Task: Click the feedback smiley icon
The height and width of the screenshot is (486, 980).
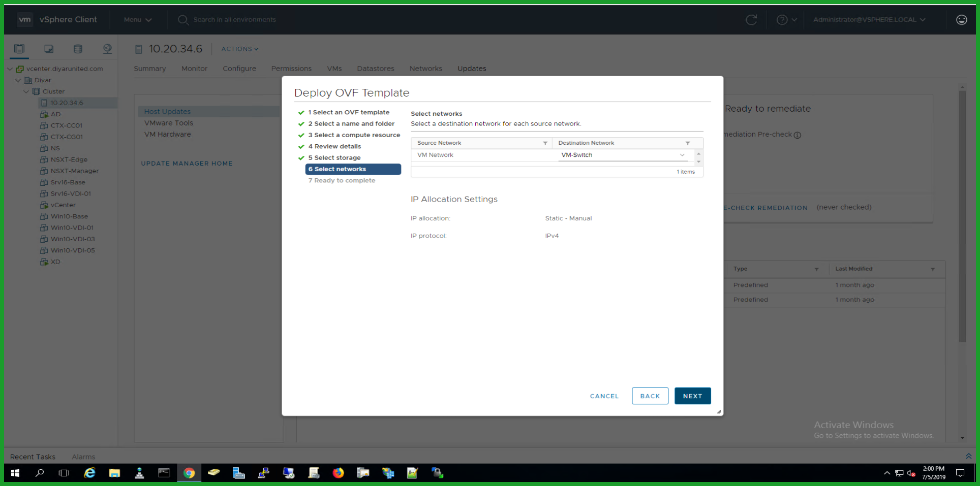Action: 961,20
